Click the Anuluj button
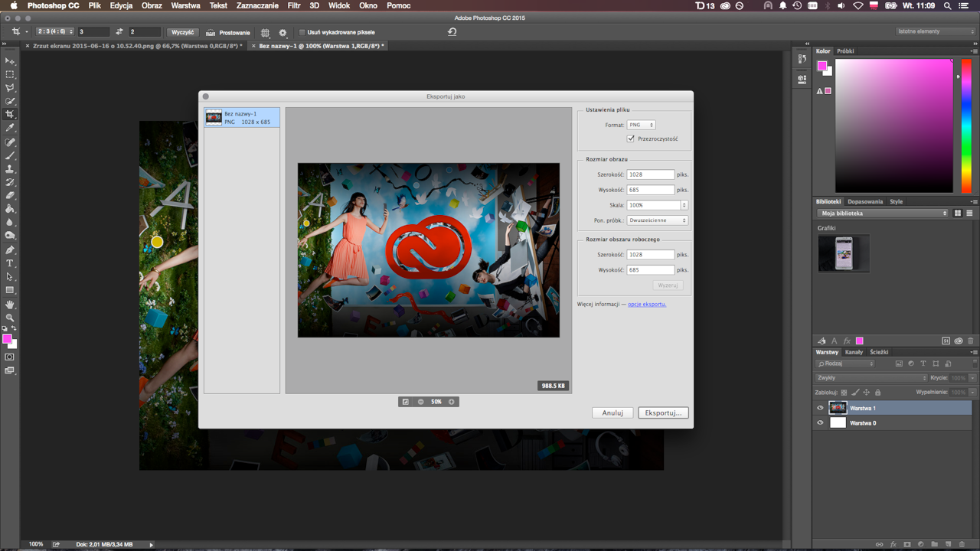The image size is (980, 551). (612, 412)
